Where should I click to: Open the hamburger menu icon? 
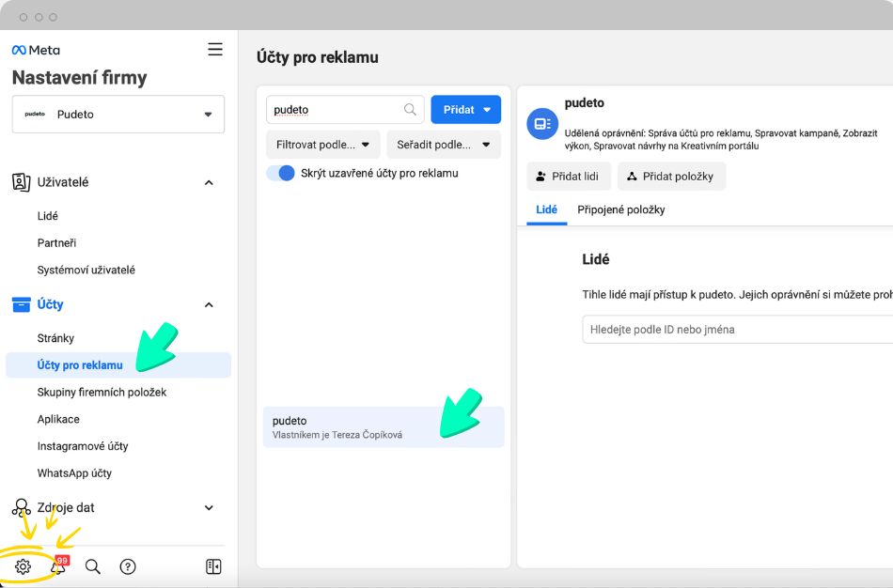coord(214,50)
